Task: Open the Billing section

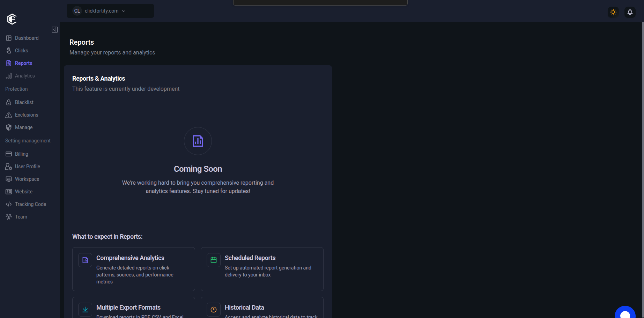Action: (21, 154)
